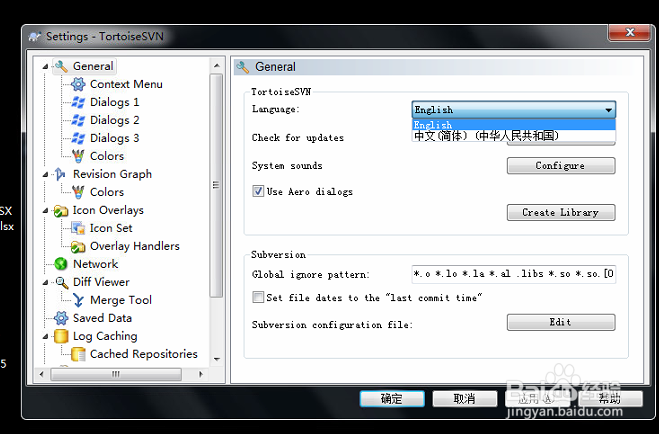Click the Network globe icon

[x=61, y=264]
